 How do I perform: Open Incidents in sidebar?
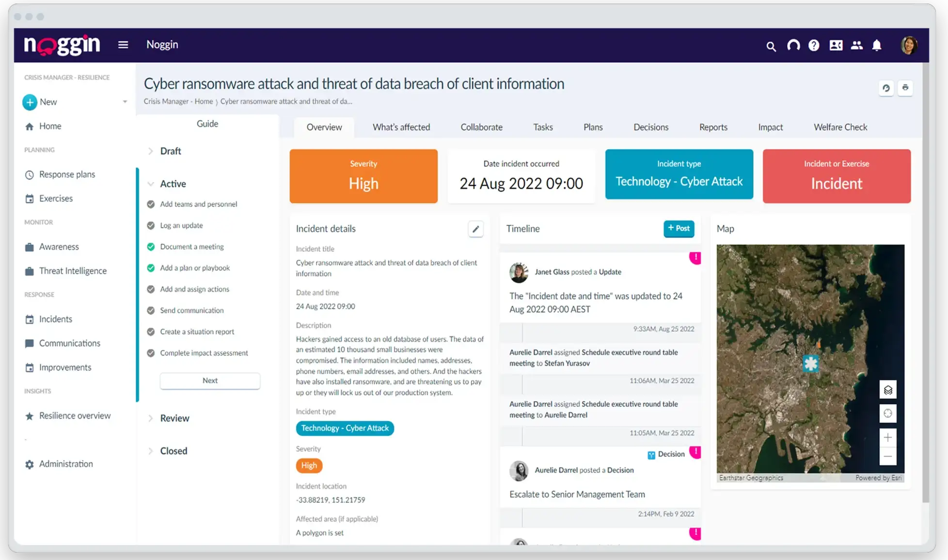(x=55, y=319)
